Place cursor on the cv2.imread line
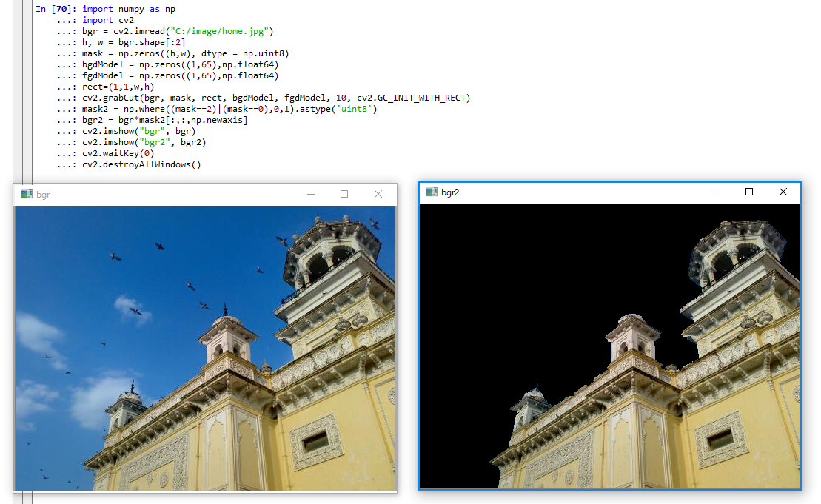The width and height of the screenshot is (821, 504). tap(178, 31)
